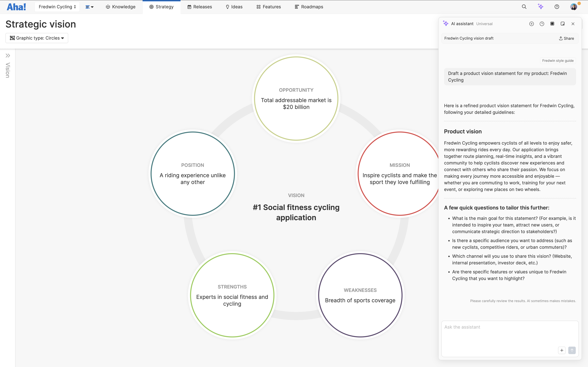Start a new AI assistant chat
588x367 pixels.
point(531,24)
